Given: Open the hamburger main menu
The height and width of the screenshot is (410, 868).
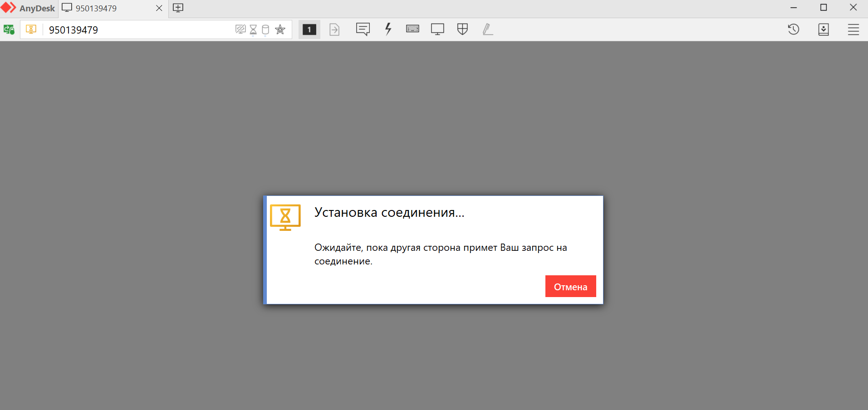Looking at the screenshot, I should point(853,29).
